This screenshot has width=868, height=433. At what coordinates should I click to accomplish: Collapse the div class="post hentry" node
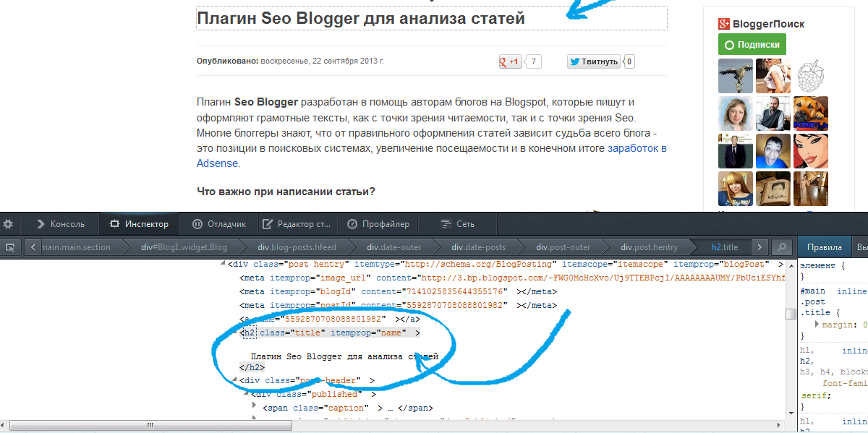(223, 265)
